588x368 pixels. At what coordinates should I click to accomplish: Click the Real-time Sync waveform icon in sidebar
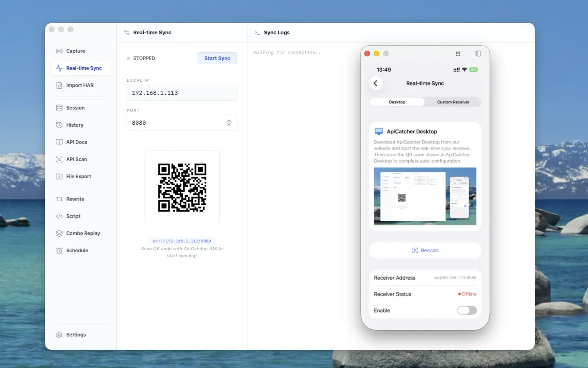tap(59, 68)
